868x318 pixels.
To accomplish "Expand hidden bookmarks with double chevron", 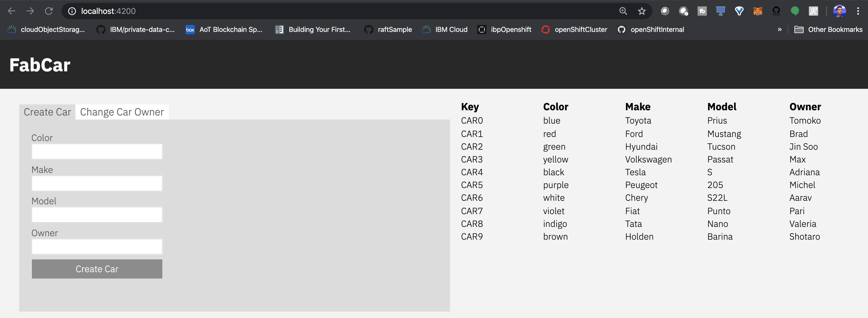I will [779, 30].
